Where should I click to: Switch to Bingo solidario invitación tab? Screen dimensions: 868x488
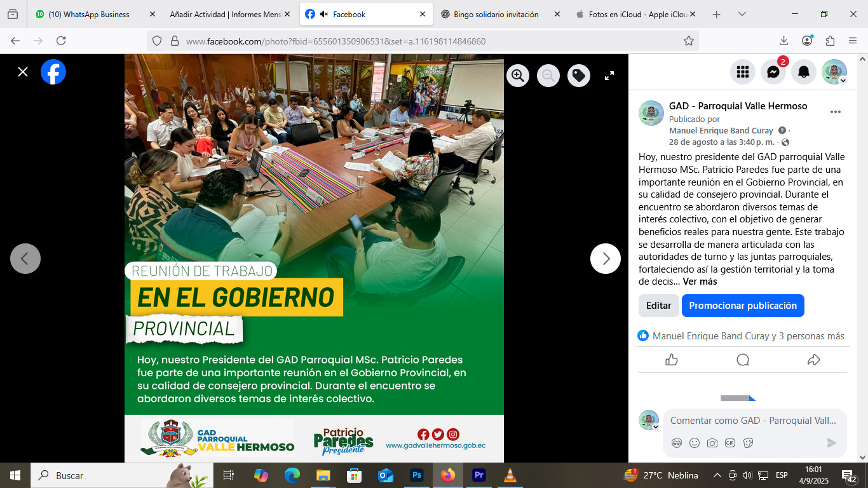(496, 14)
